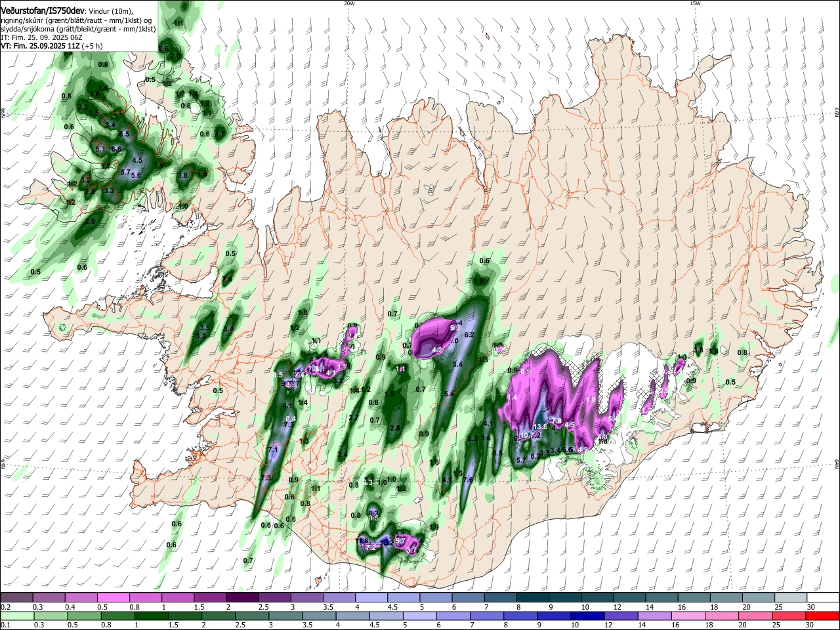Click the snow legend swatch starting at 1.5

(x=210, y=597)
